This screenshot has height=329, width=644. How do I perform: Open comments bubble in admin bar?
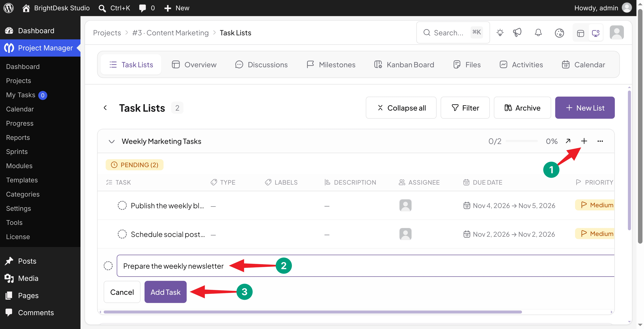pos(147,8)
